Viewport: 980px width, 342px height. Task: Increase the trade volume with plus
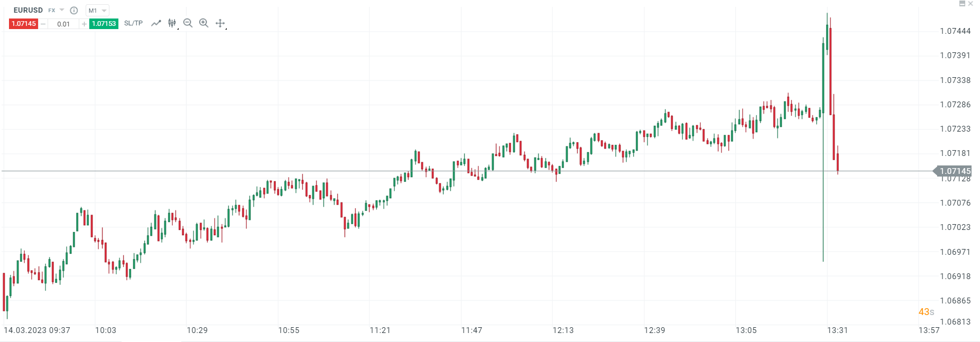84,24
